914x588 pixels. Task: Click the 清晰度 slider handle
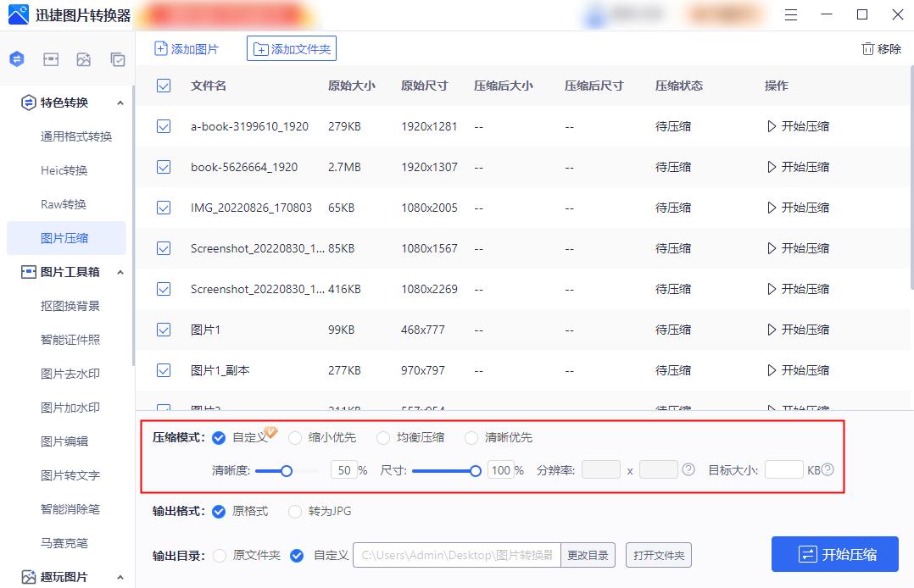coord(286,470)
